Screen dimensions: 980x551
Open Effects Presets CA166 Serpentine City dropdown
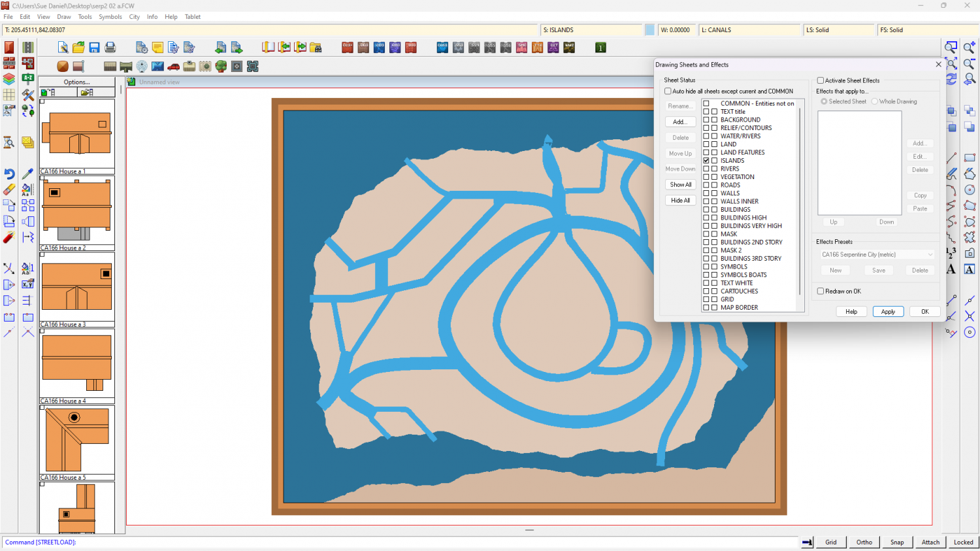pos(877,255)
